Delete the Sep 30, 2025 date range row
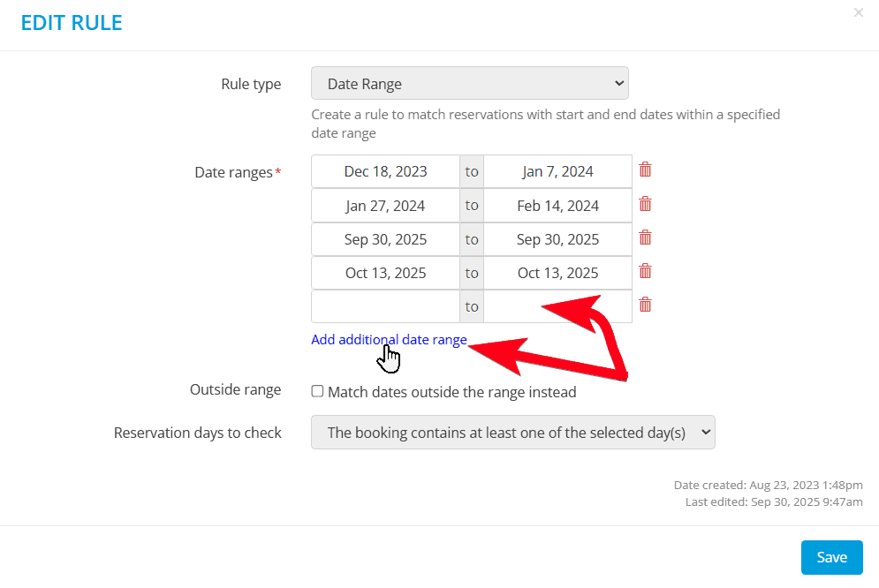This screenshot has width=879, height=588. pyautogui.click(x=645, y=237)
